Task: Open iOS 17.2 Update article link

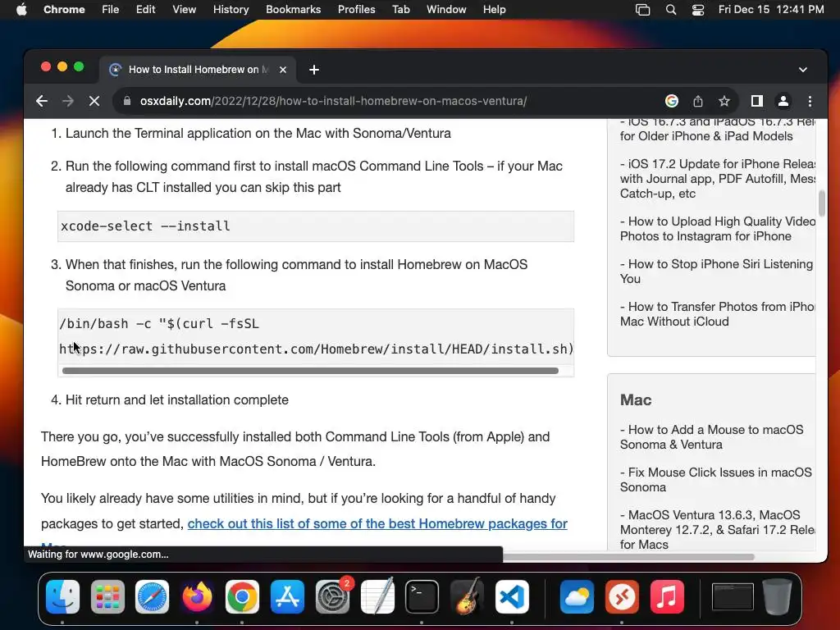Action: point(718,178)
